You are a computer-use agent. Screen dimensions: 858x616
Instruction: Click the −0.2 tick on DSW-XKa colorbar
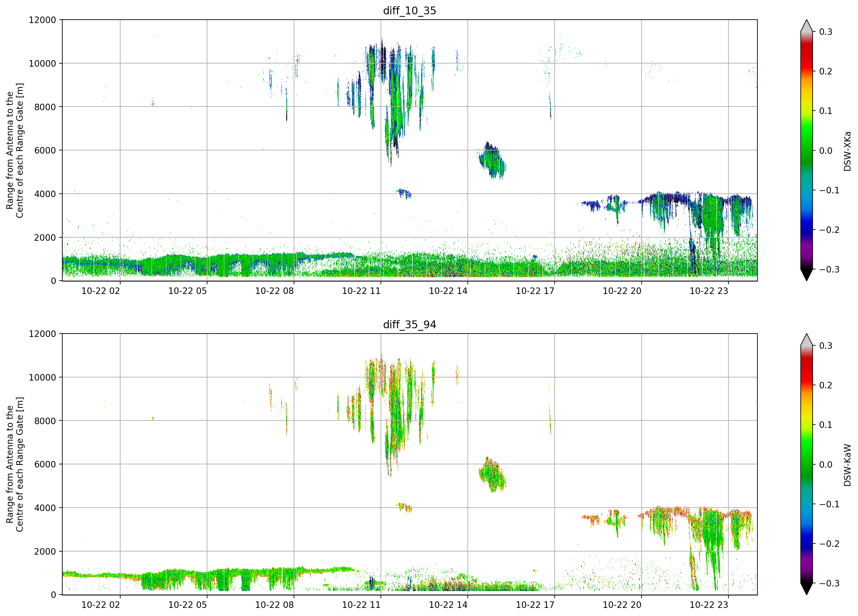[x=829, y=230]
